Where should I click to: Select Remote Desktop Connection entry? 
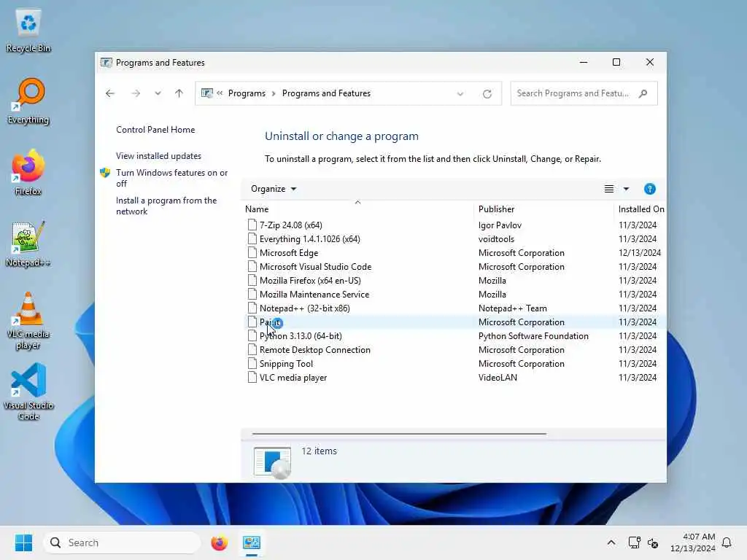pos(455,349)
